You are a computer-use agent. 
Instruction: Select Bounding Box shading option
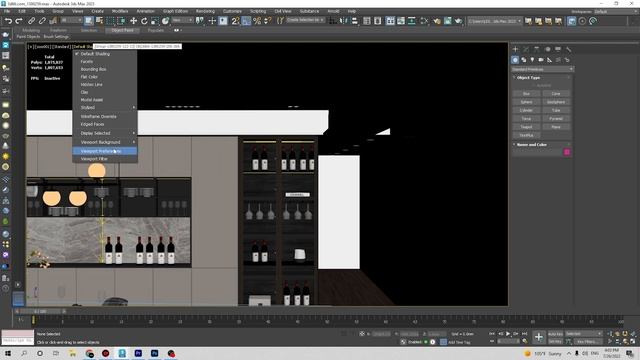click(x=105, y=69)
